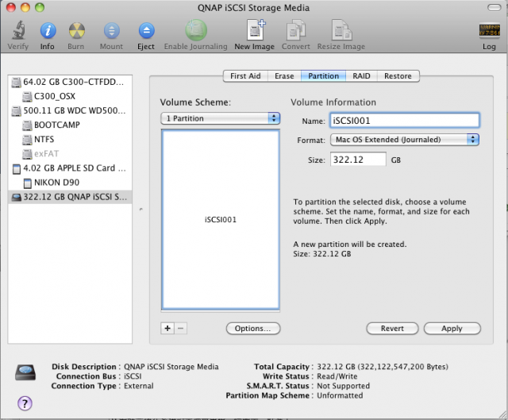Click the NIKON D90 volume icon
This screenshot has width=508, height=420.
coord(28,183)
